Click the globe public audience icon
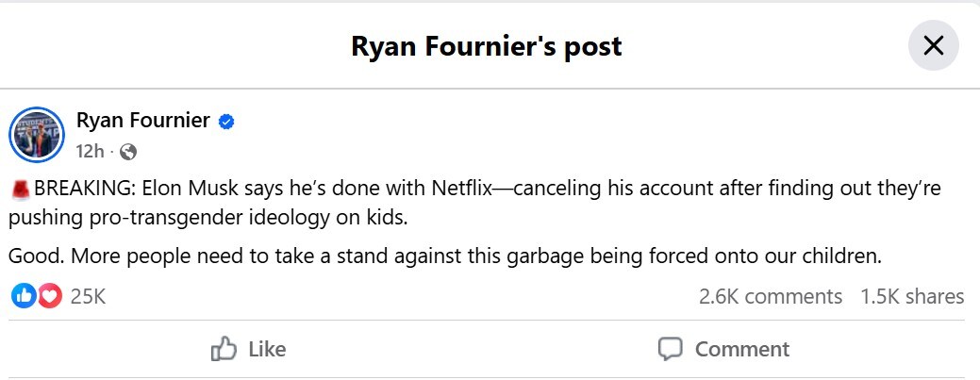Viewport: 980px width, 380px height. [x=129, y=151]
